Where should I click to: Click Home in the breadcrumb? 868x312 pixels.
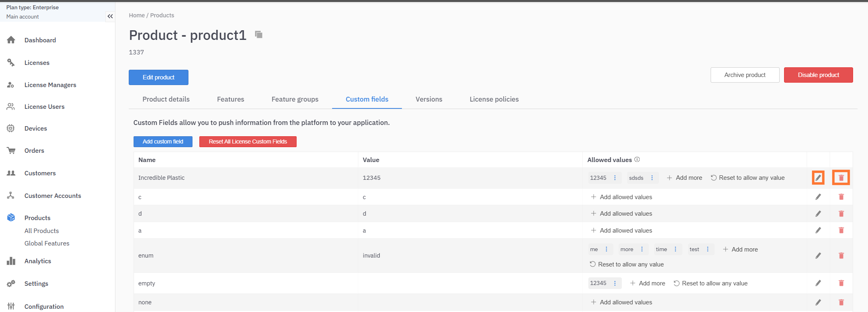tap(137, 15)
